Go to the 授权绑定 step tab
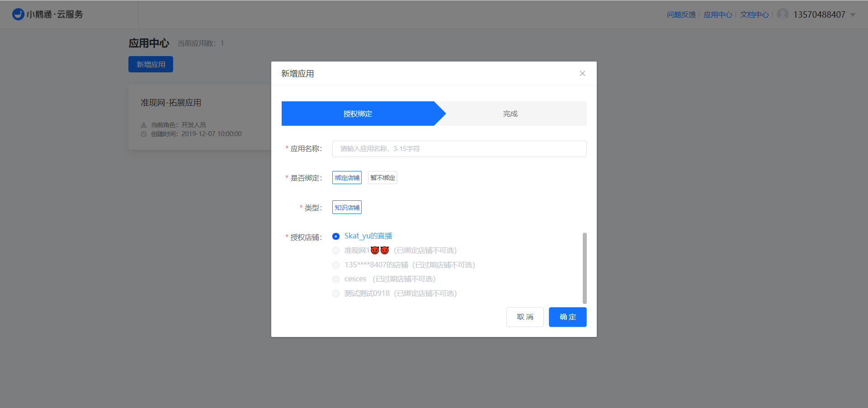This screenshot has width=868, height=408. 358,114
